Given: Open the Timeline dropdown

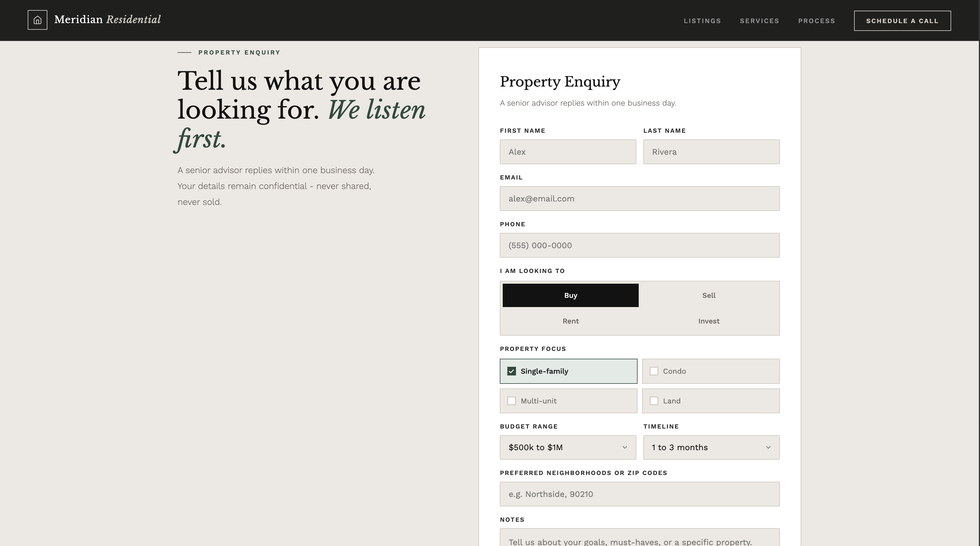Looking at the screenshot, I should pyautogui.click(x=711, y=448).
